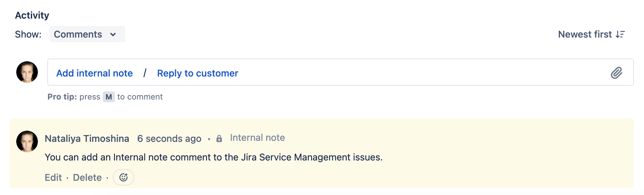Add a reaction with the emoji icon
The image size is (644, 195).
(x=123, y=177)
